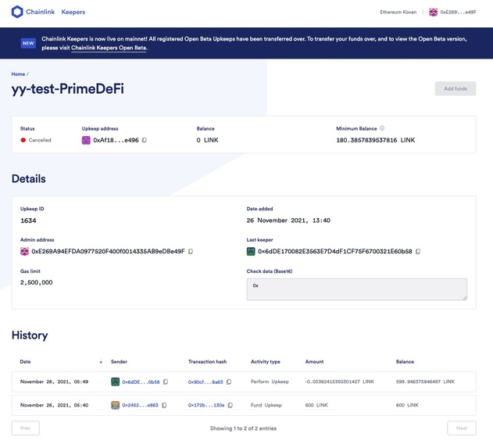Copy transaction hash 0x90cf...8a63

[x=229, y=382]
